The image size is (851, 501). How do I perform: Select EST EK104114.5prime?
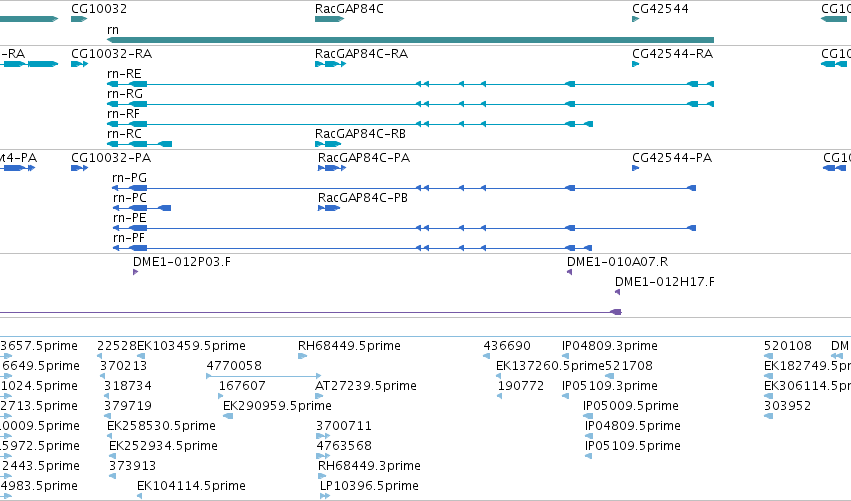coord(191,487)
